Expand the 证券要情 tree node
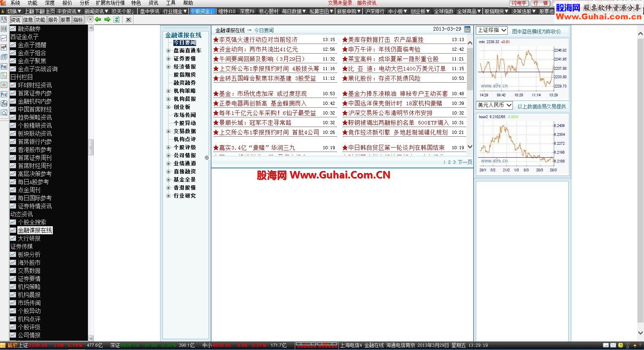The height and width of the screenshot is (350, 644). pyautogui.click(x=169, y=59)
